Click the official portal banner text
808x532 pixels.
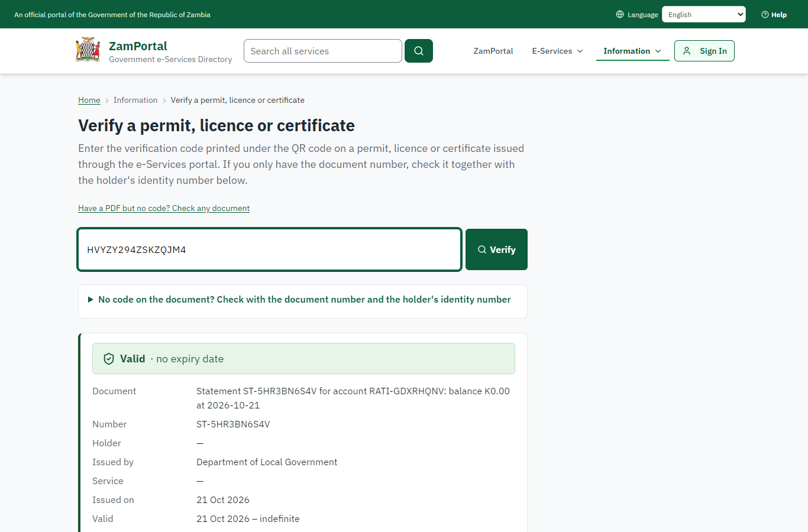(x=112, y=14)
